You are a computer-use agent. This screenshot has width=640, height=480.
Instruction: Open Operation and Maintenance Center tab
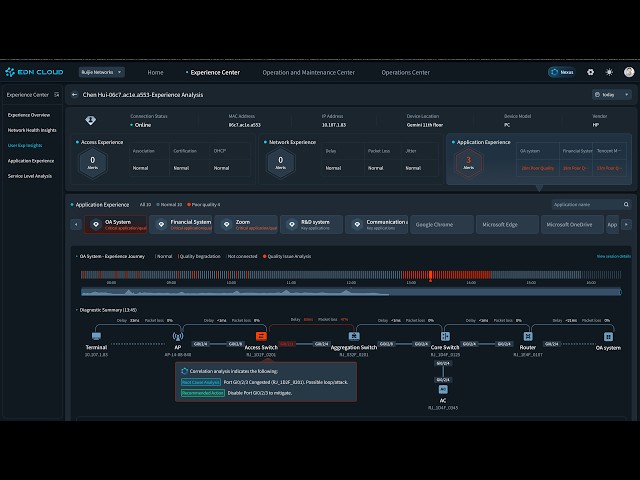point(309,72)
